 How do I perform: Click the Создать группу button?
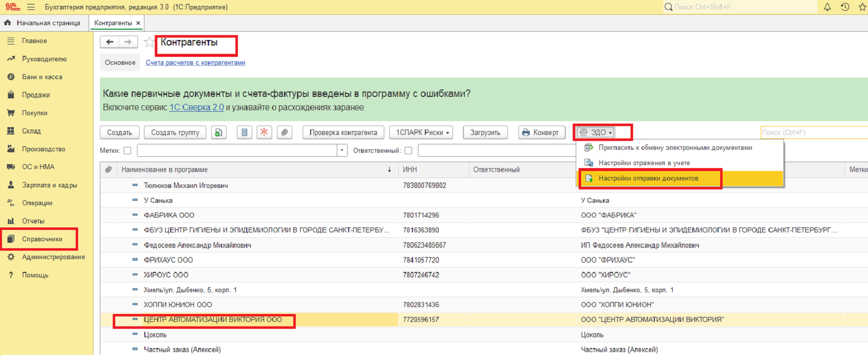click(x=175, y=133)
